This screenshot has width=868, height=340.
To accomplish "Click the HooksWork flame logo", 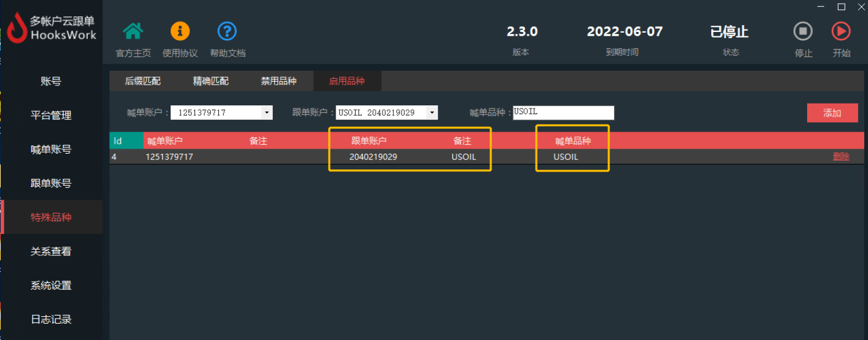I will coord(16,29).
